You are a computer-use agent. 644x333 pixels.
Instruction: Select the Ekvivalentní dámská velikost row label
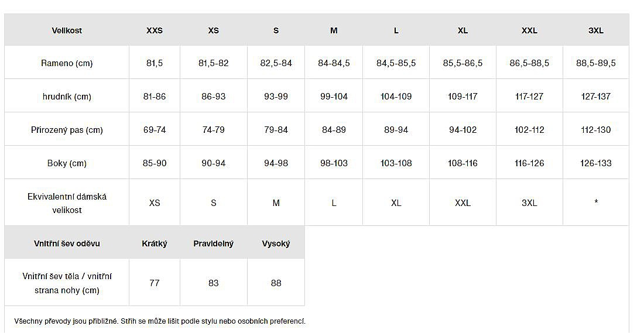point(67,203)
